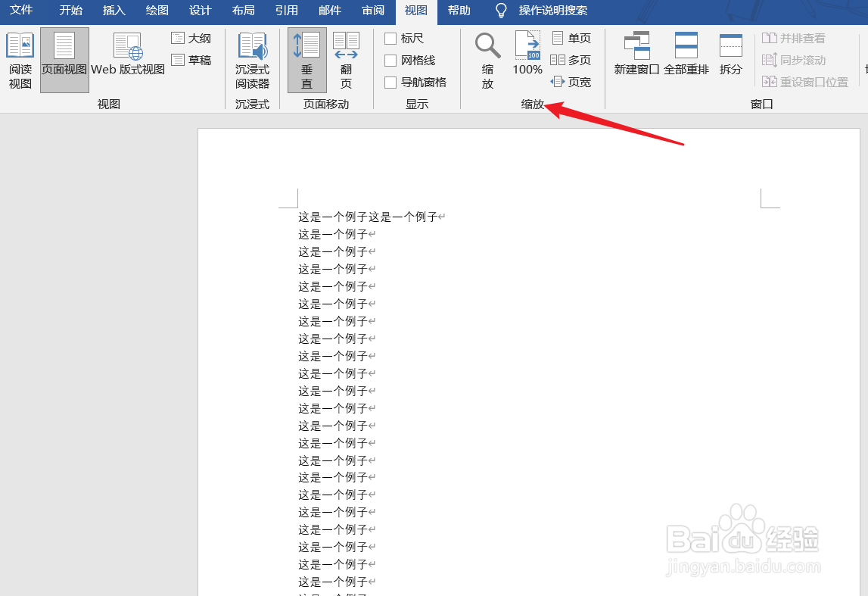Open the 文件 file tab
868x596 pixels.
click(21, 10)
